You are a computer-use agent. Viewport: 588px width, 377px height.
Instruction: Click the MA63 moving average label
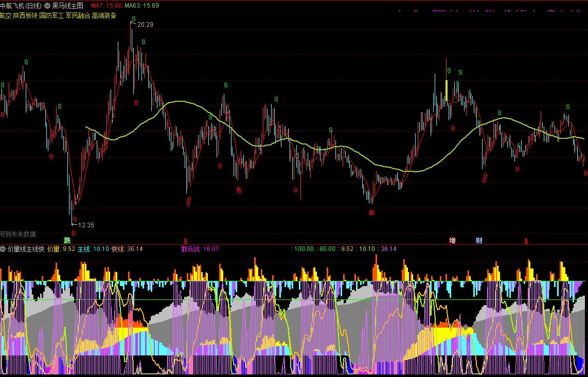pyautogui.click(x=142, y=6)
